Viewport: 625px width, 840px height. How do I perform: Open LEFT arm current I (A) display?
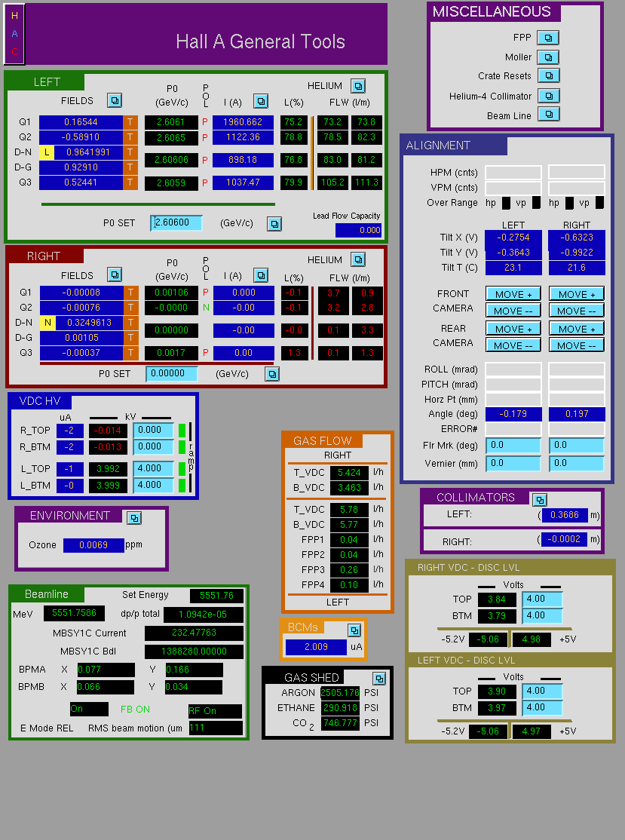click(260, 101)
